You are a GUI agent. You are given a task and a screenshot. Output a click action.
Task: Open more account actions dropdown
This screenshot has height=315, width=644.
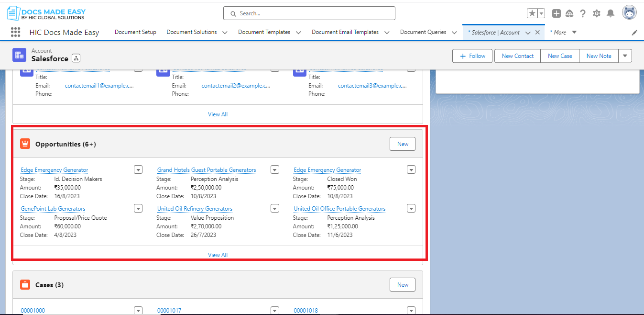tap(625, 56)
